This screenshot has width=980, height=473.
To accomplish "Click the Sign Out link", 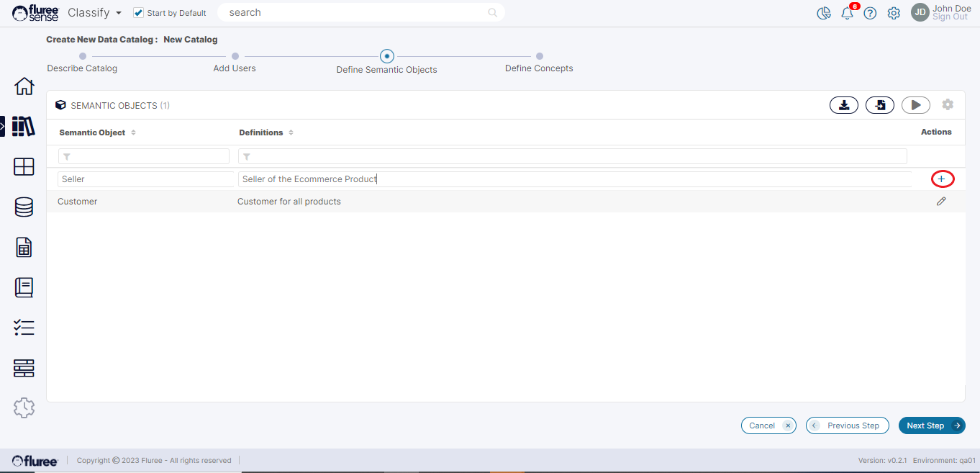I will click(x=950, y=17).
